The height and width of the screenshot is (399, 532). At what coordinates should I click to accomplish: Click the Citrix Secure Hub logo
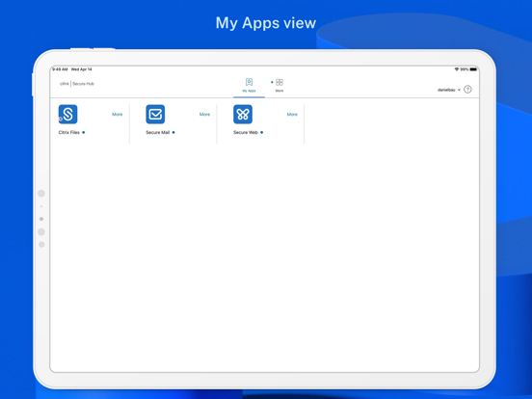77,84
